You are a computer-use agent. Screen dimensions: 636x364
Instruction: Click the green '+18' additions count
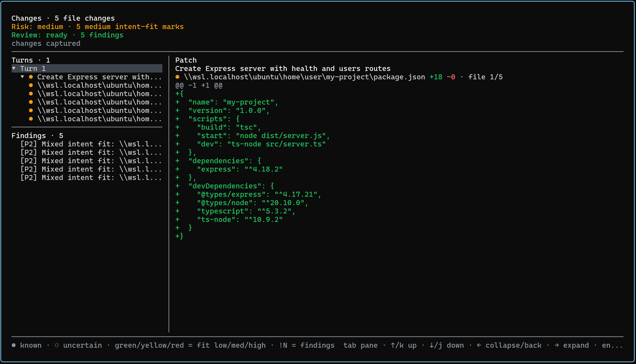[x=436, y=77]
